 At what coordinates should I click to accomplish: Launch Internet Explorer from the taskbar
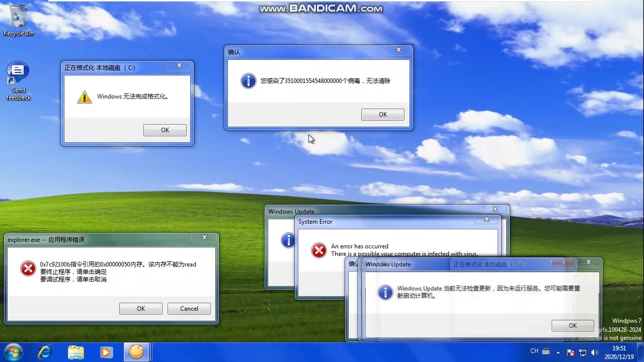pos(45,352)
